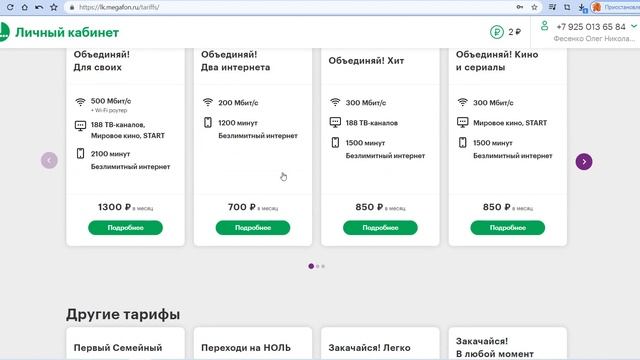This screenshot has width=640, height=360.
Task: Click the + Wi-Fi роутер note
Action: tap(109, 110)
